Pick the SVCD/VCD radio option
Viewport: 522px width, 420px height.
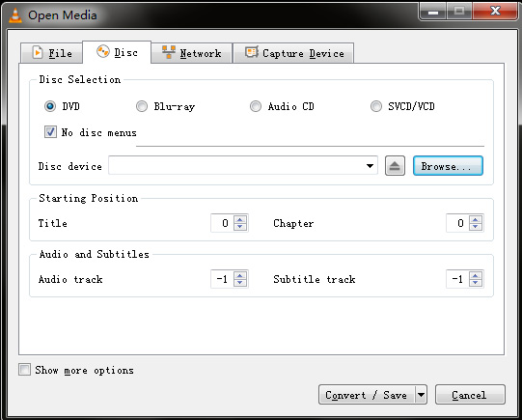click(x=376, y=106)
